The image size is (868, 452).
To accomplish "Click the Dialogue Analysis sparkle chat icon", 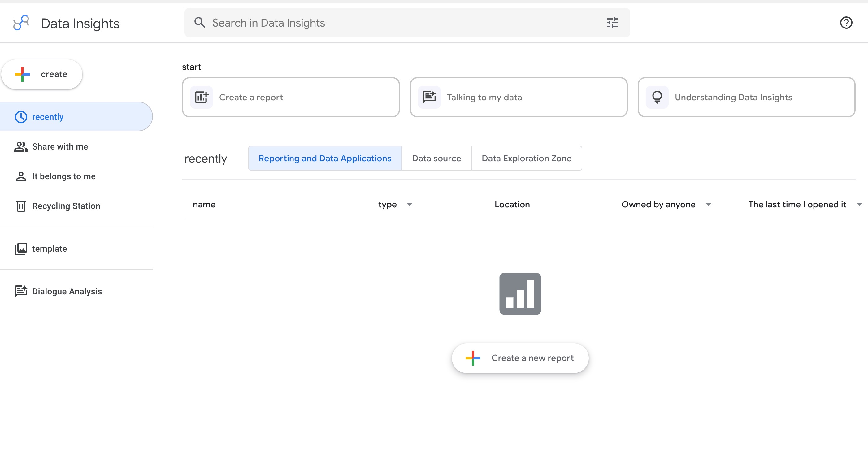I will point(21,292).
